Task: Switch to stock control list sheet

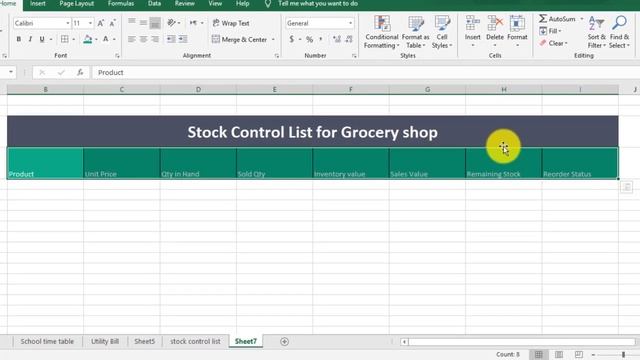Action: click(195, 341)
